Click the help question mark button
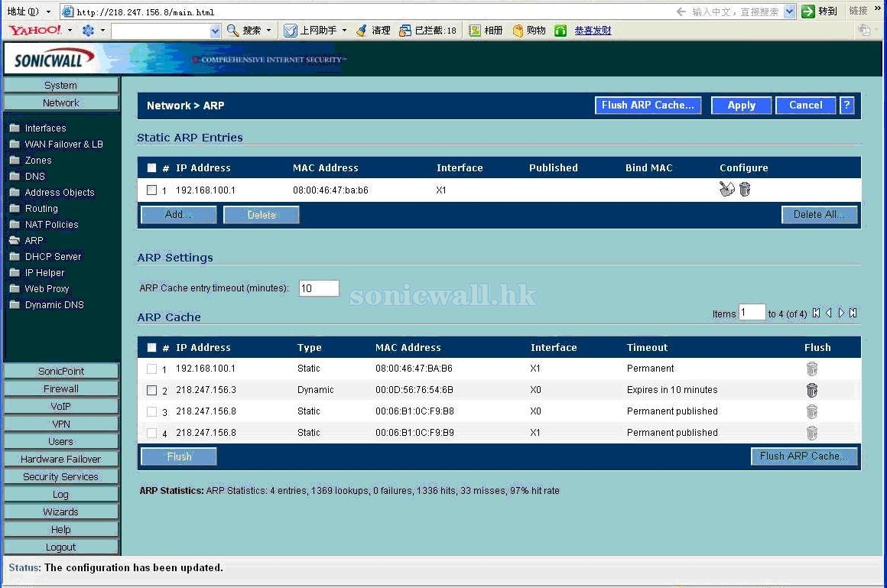The image size is (887, 588). [846, 106]
